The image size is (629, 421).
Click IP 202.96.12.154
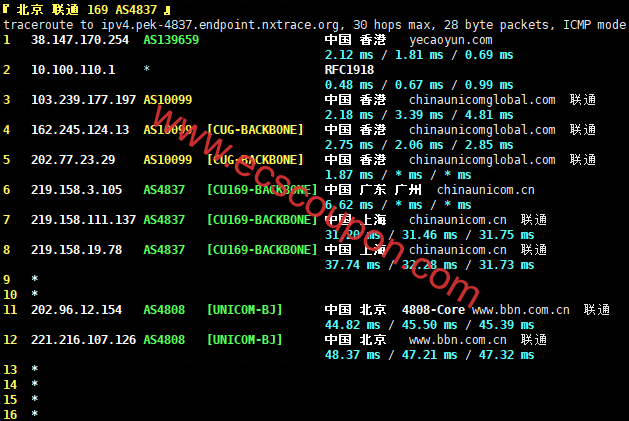77,310
